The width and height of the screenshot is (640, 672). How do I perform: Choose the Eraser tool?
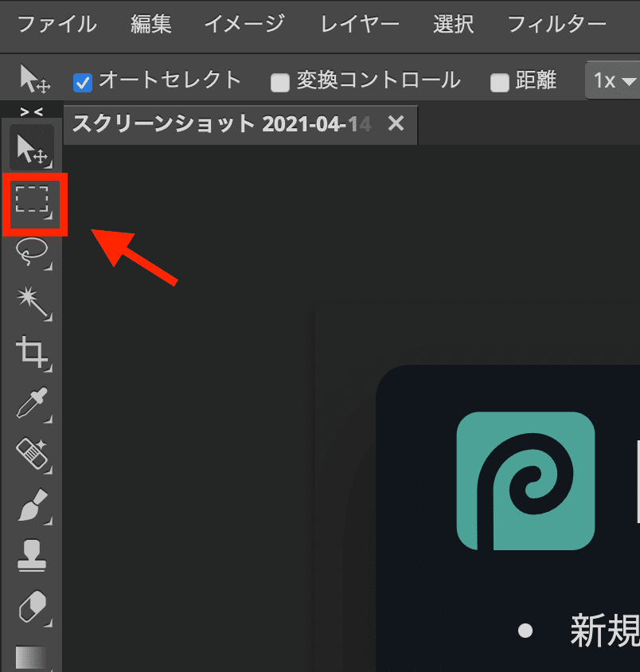pos(33,607)
